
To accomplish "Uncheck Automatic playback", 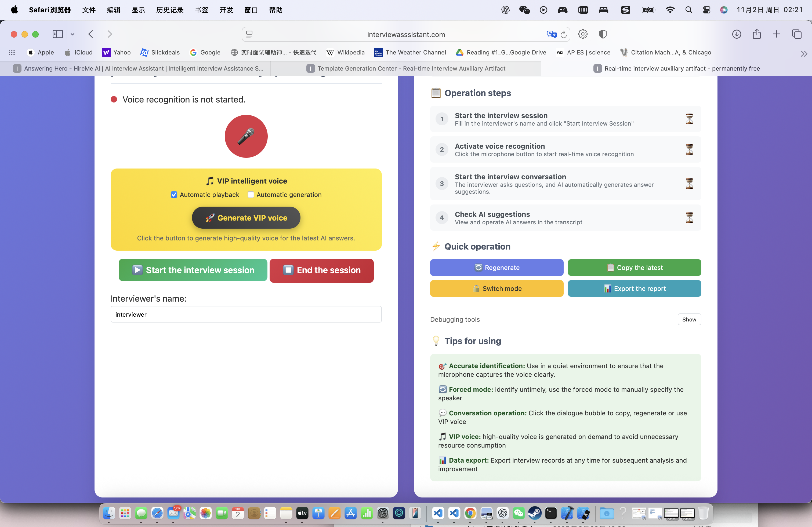I will [x=174, y=194].
